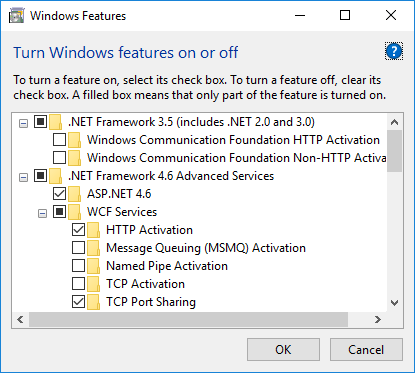Toggle .NET Framework 4.6 Advanced Services checkbox
The width and height of the screenshot is (415, 373).
click(40, 175)
